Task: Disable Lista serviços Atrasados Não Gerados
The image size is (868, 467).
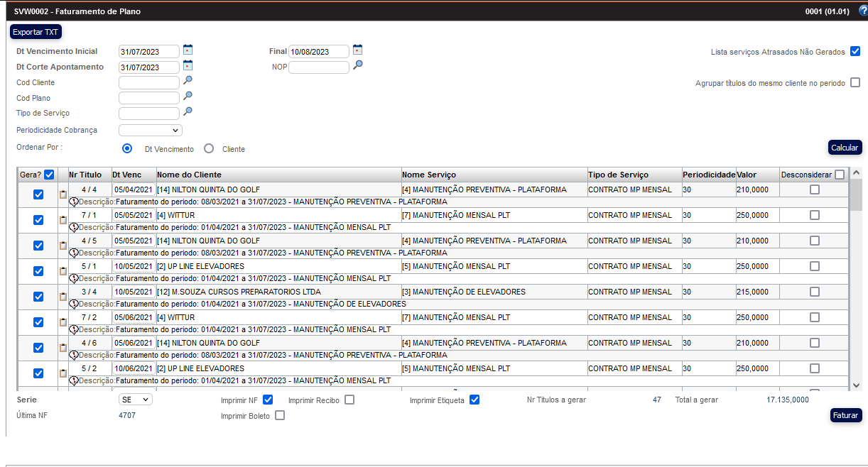Action: [x=855, y=51]
